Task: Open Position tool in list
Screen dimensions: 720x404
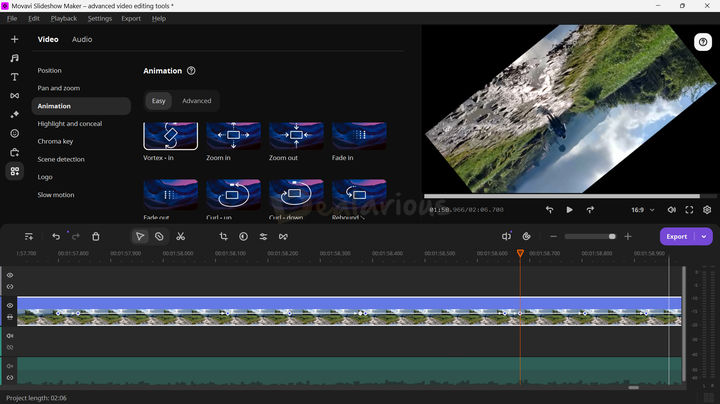Action: click(50, 70)
